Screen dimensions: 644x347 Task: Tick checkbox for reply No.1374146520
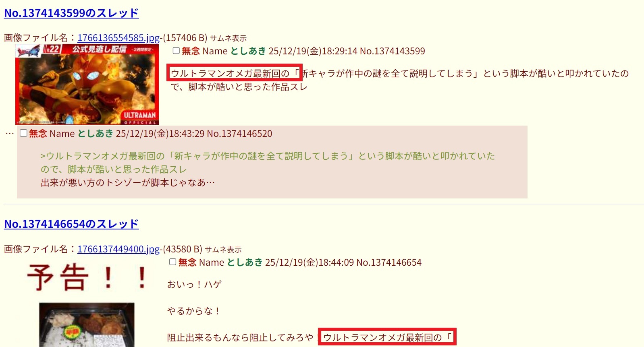pos(23,133)
